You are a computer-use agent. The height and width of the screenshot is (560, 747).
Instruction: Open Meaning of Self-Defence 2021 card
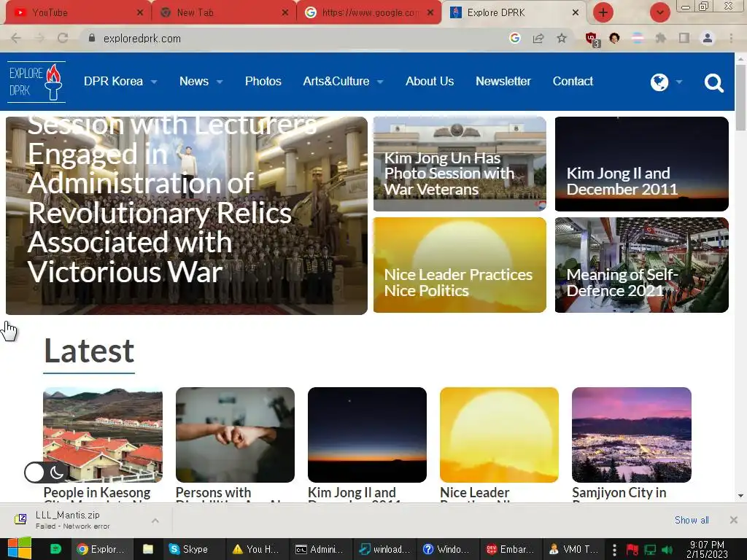point(642,265)
